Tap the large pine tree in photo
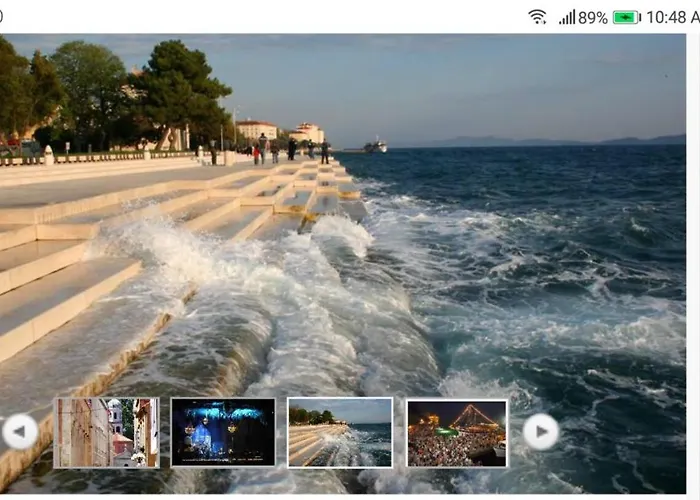The width and height of the screenshot is (700, 500). [x=180, y=90]
